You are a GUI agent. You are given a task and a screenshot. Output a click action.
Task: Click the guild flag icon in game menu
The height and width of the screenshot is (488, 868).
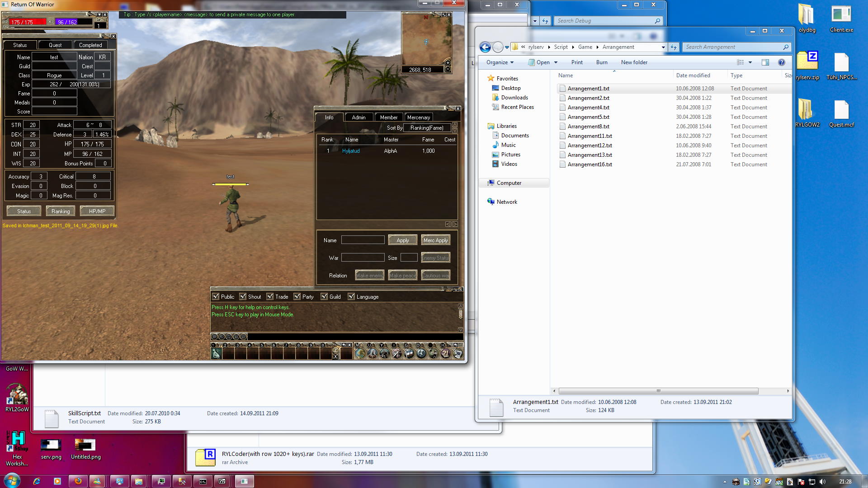pos(409,353)
